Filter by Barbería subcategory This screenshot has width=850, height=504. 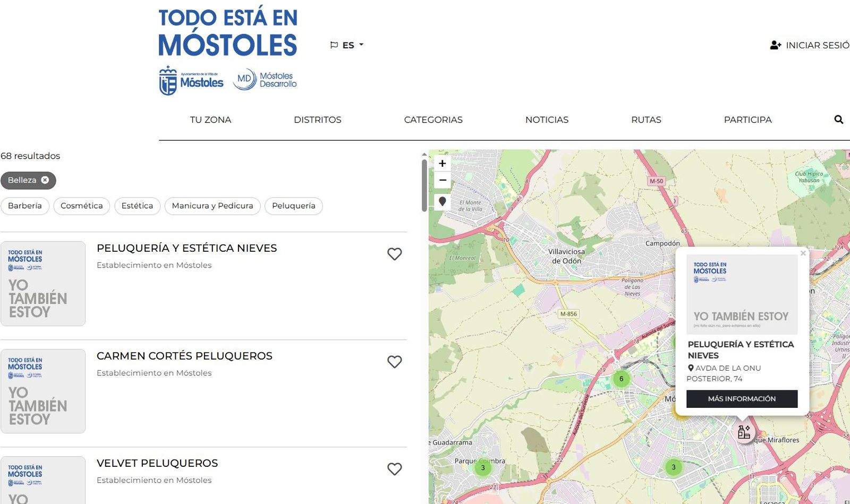[x=25, y=206]
